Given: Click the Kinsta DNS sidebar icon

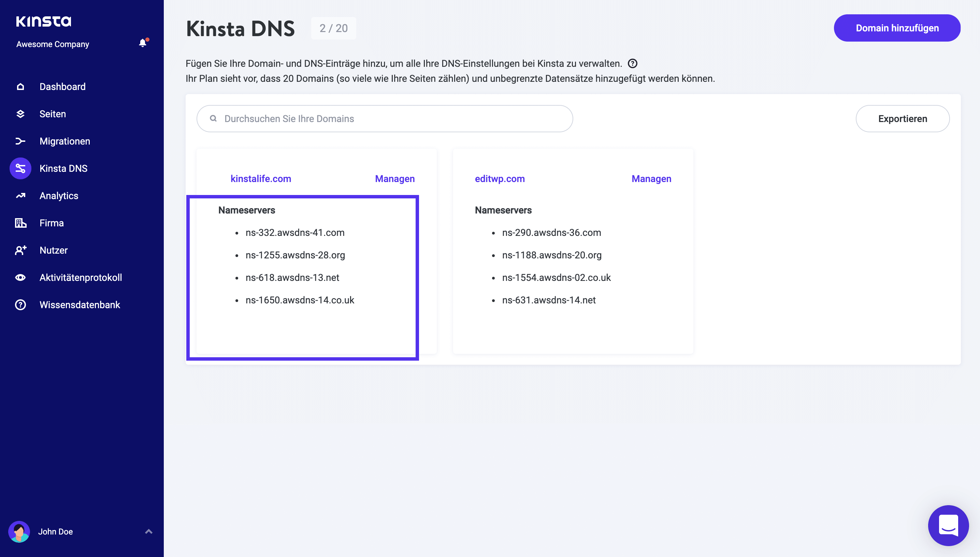Looking at the screenshot, I should (20, 168).
